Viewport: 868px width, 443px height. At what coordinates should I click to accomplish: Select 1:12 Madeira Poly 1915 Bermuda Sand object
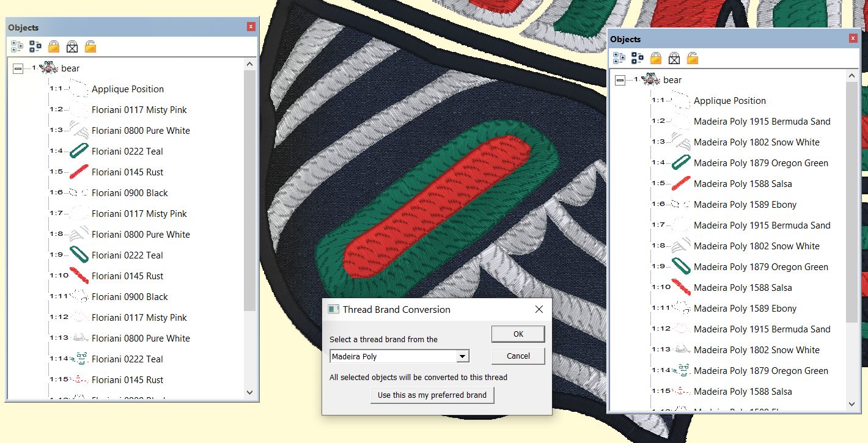(762, 329)
